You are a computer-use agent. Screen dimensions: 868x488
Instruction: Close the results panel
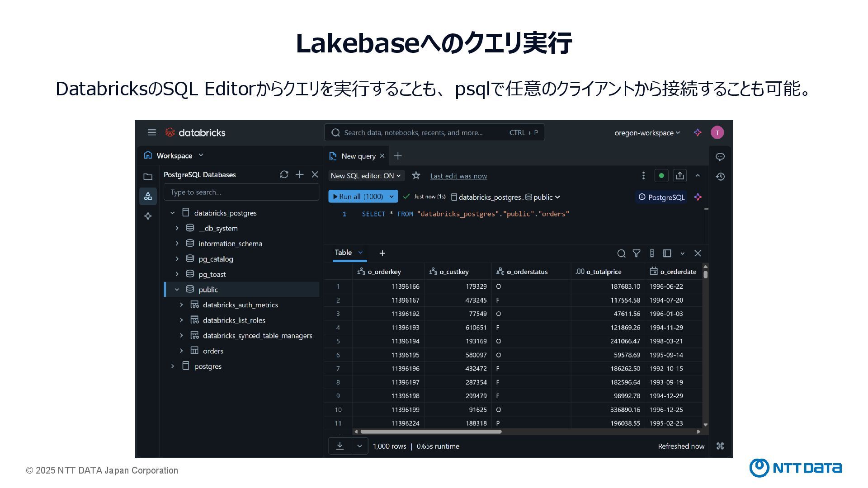(698, 253)
